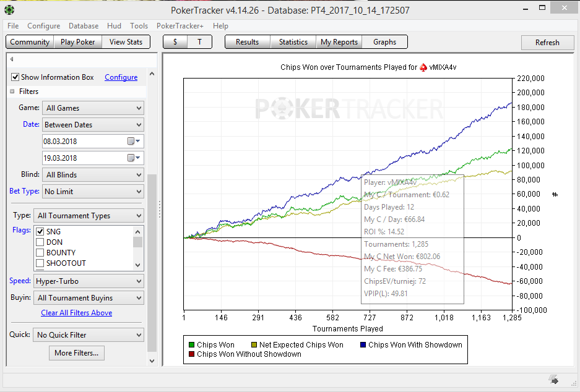580x392 pixels.
Task: Open the Results tab
Action: click(248, 42)
